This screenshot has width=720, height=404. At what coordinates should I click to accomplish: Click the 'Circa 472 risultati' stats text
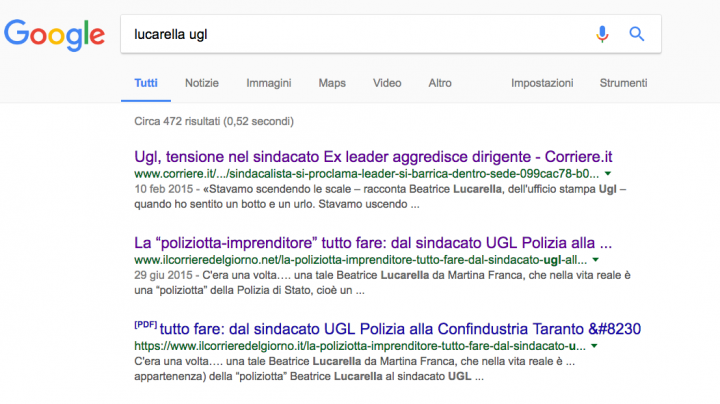tap(214, 121)
